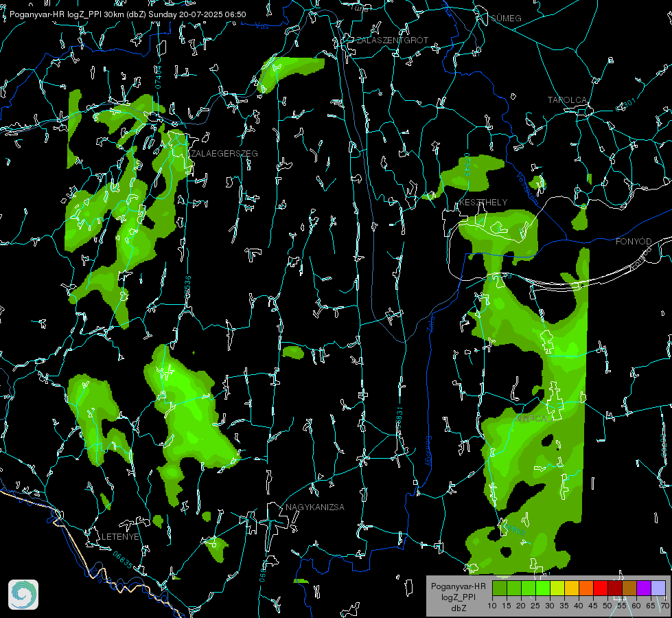Select the 35-40 dBZ yellow legend swatch
This screenshot has height=618, width=672.
572,588
